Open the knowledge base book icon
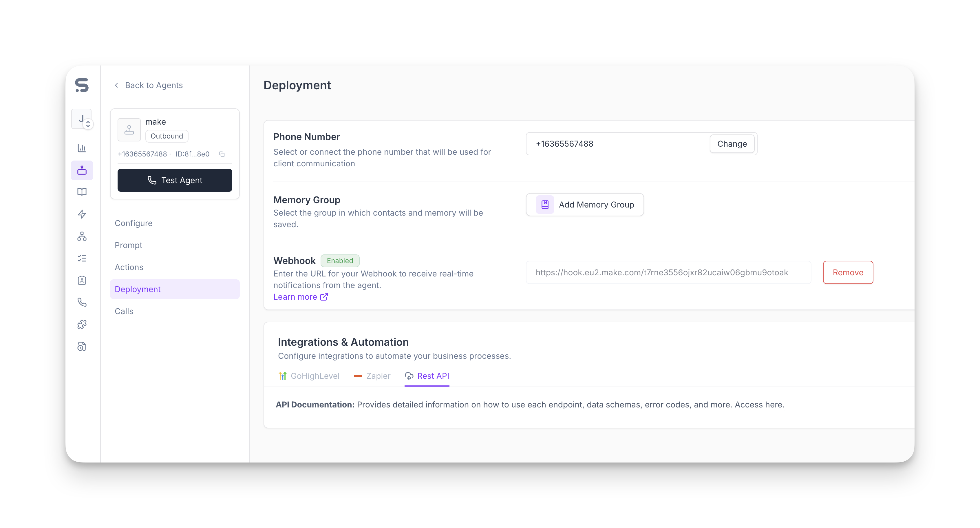Image resolution: width=980 pixels, height=528 pixels. 82,192
